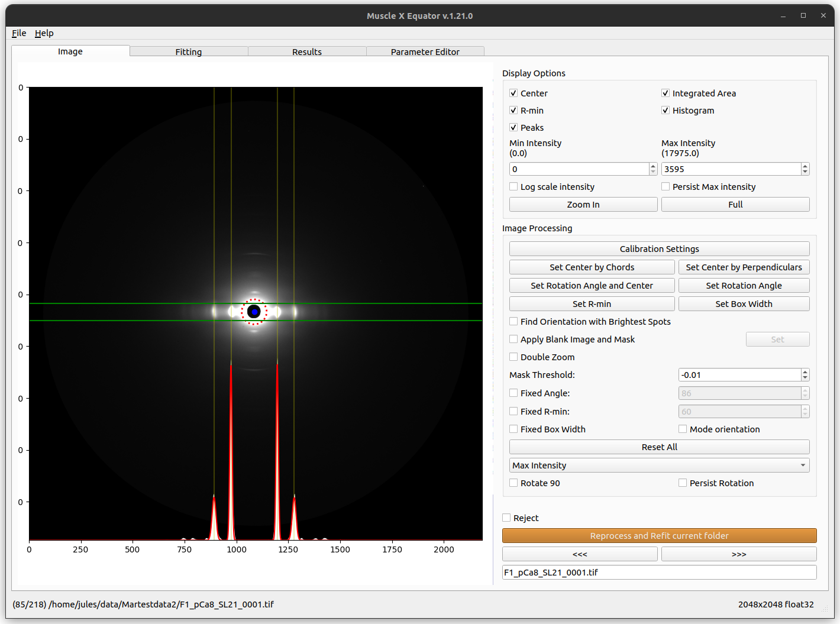840x624 pixels.
Task: Check the Rotate 90 option
Action: (513, 483)
